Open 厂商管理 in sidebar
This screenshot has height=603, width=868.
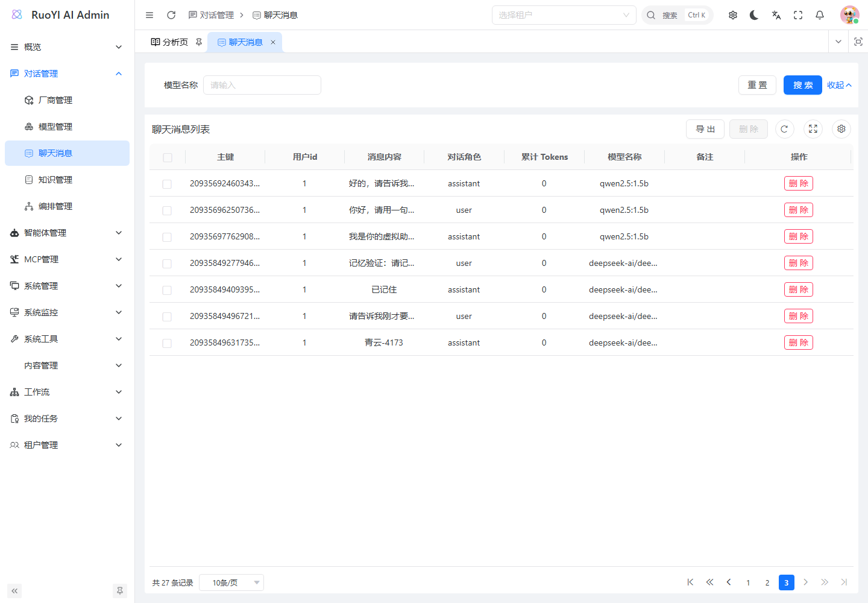click(67, 100)
